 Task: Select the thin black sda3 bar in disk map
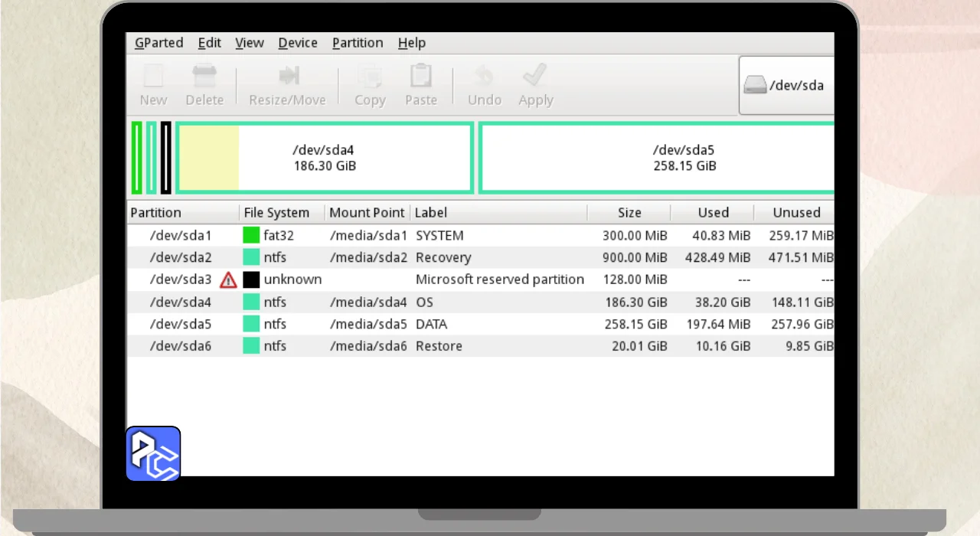(166, 158)
